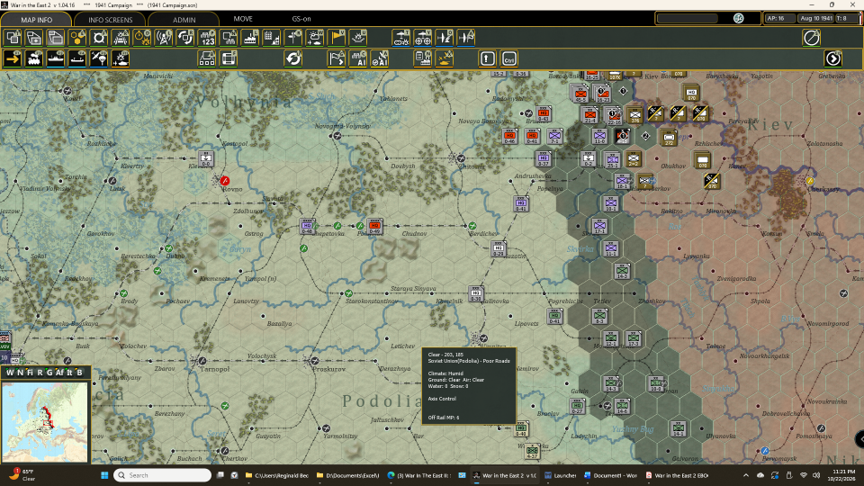Image resolution: width=864 pixels, height=486 pixels.
Task: Click the empty message field in top bar
Action: [x=688, y=18]
